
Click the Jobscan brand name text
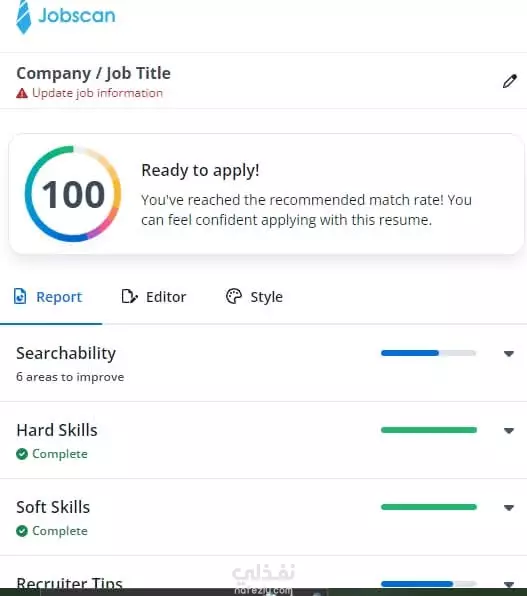click(77, 16)
